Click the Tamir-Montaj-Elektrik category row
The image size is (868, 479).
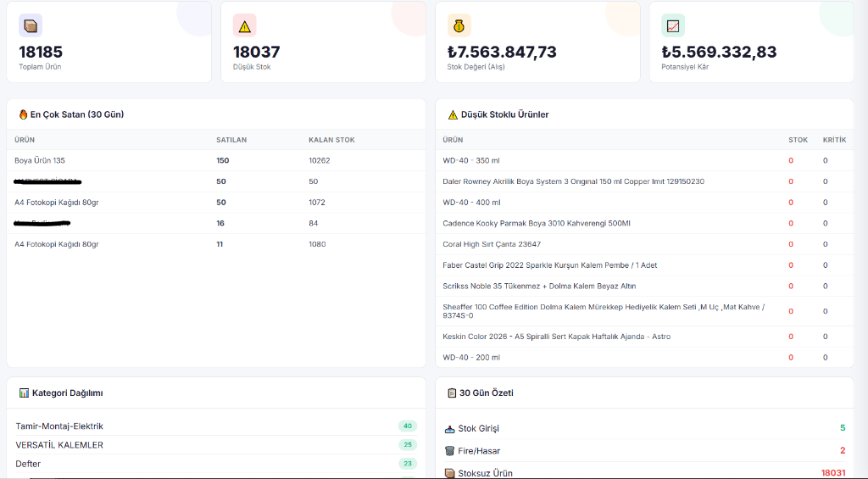pyautogui.click(x=216, y=426)
